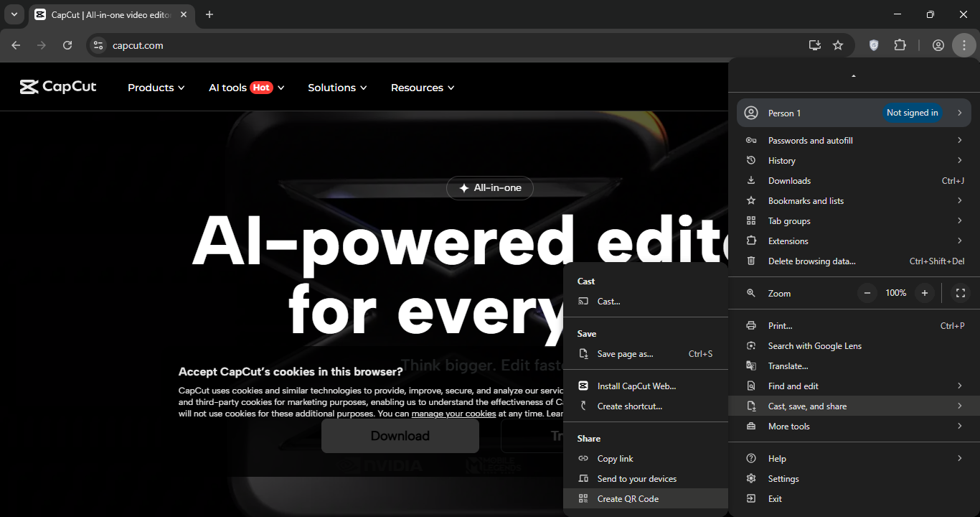
Task: Expand the Products dropdown
Action: 155,87
